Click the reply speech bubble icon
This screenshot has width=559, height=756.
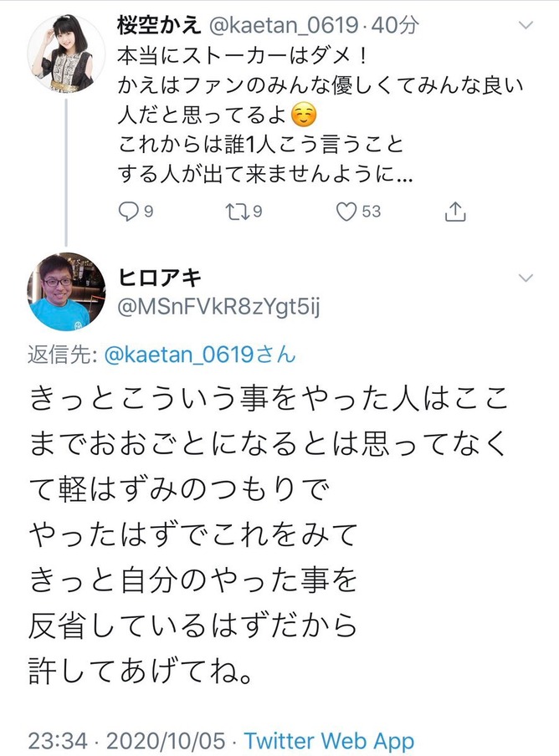click(128, 212)
